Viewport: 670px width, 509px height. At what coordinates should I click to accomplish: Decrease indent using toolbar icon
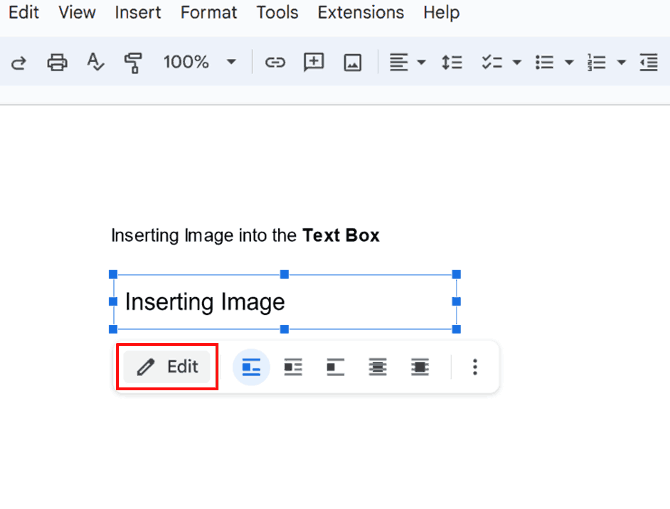(648, 62)
